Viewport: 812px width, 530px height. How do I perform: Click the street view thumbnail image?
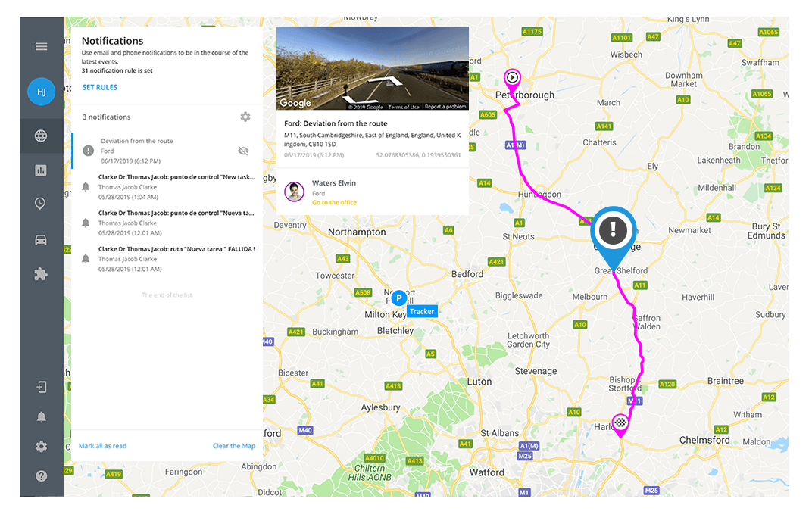pyautogui.click(x=373, y=68)
